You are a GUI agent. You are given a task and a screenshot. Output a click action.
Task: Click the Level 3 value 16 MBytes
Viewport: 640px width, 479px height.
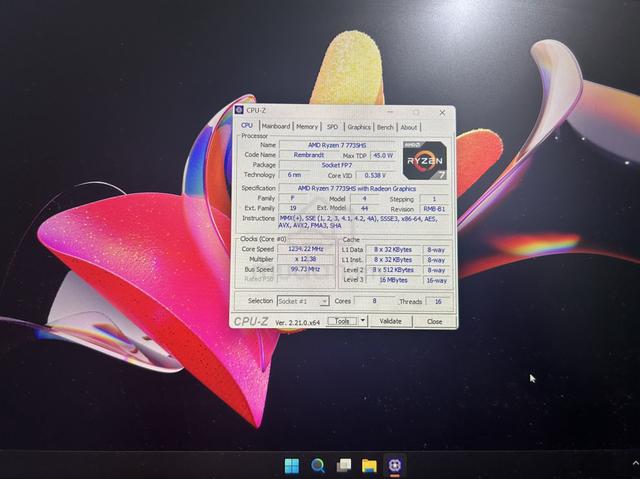393,280
